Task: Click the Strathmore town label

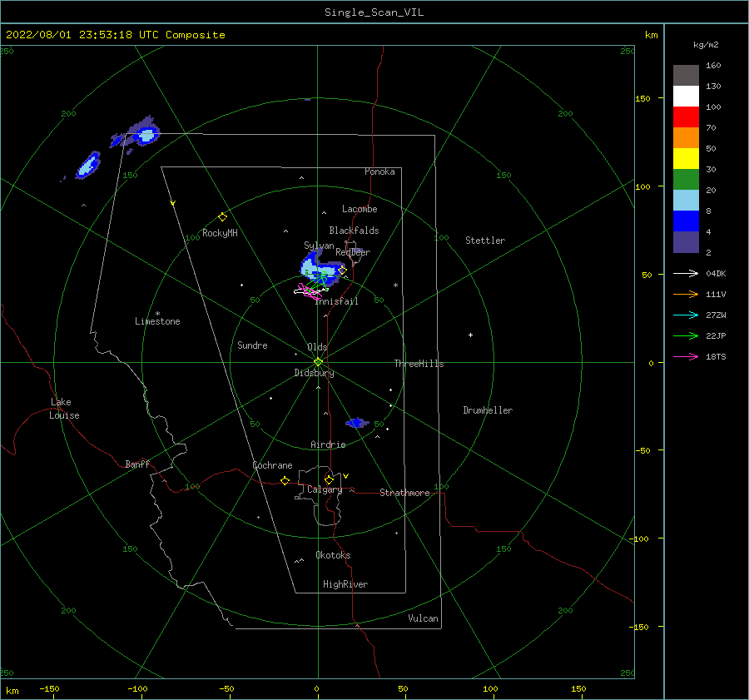Action: coord(404,493)
